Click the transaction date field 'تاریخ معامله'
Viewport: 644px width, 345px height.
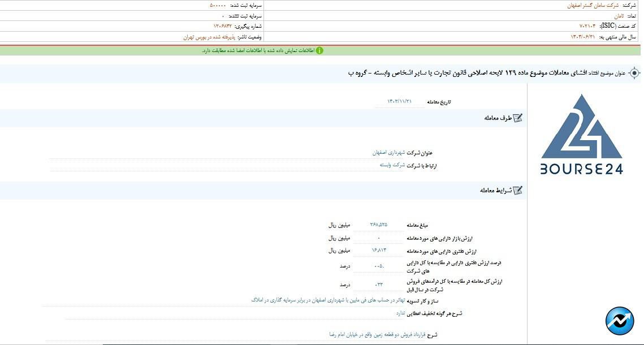pos(400,101)
